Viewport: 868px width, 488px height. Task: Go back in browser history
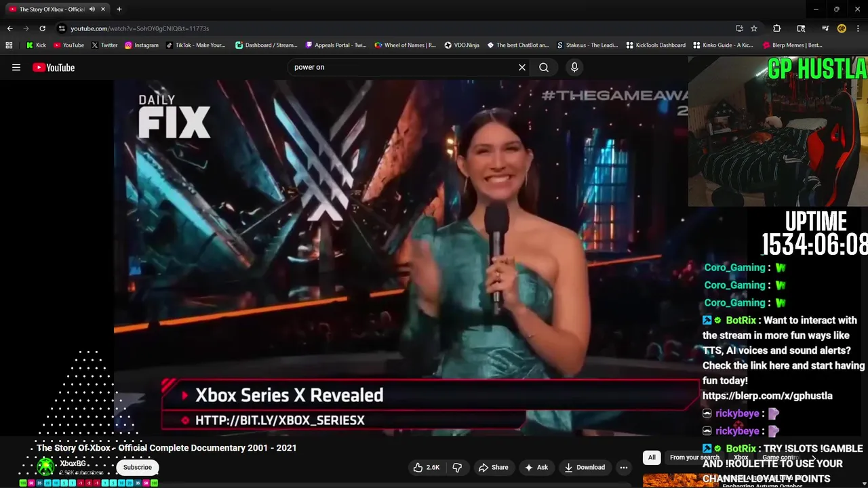pos(9,28)
